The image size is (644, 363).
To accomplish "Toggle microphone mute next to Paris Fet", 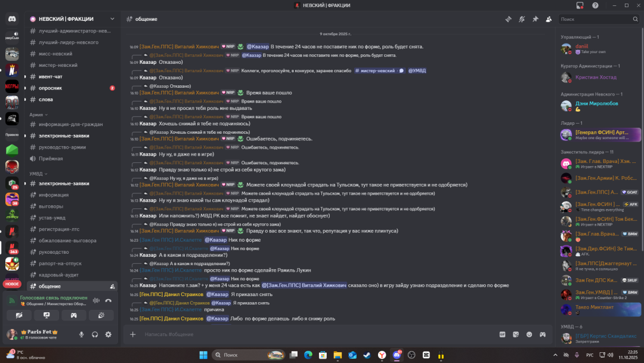I will [x=82, y=334].
